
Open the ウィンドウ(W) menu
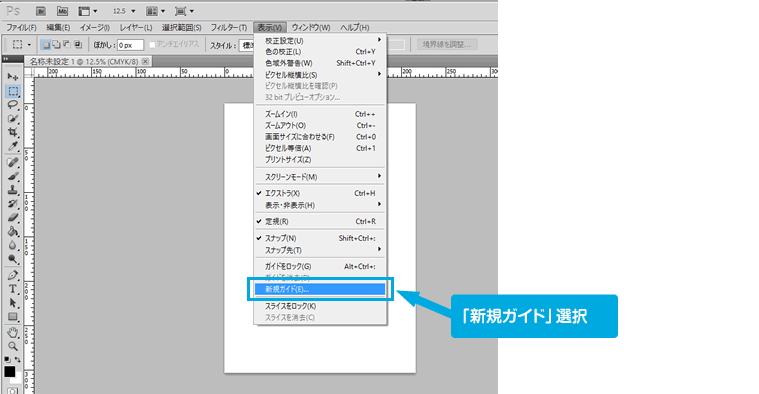click(311, 28)
